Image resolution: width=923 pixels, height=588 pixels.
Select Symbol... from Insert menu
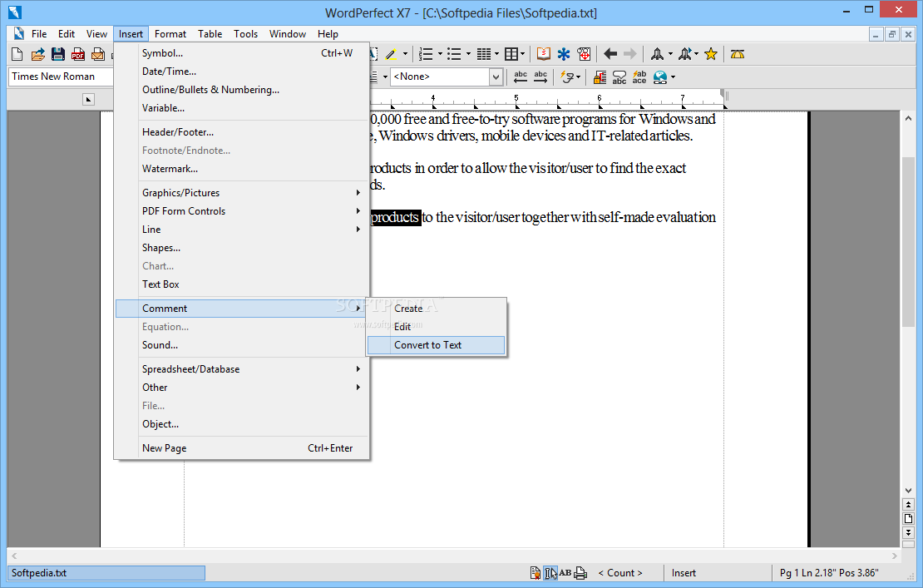242,53
